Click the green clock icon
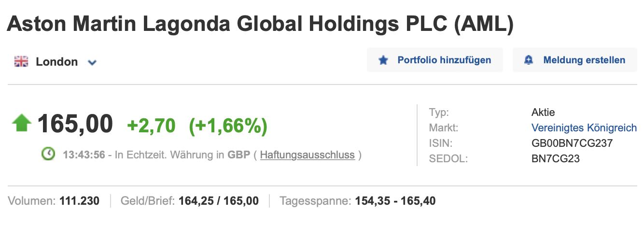 [48, 155]
